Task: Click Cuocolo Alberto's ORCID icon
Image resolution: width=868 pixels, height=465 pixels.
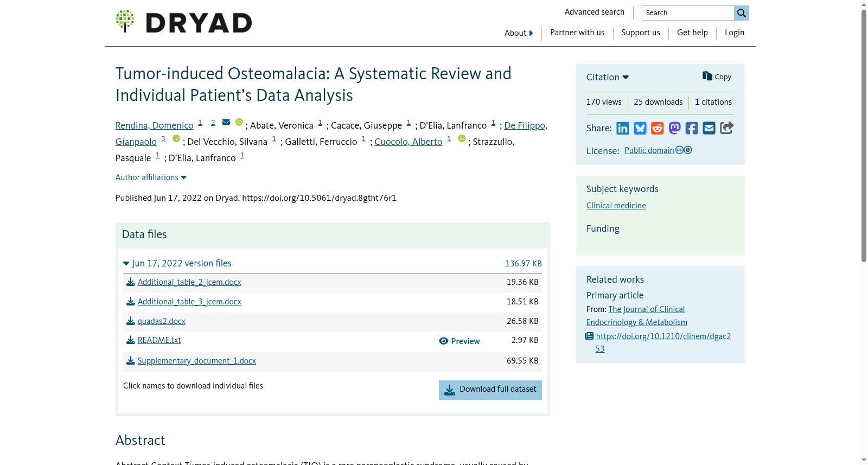Action: pyautogui.click(x=462, y=138)
